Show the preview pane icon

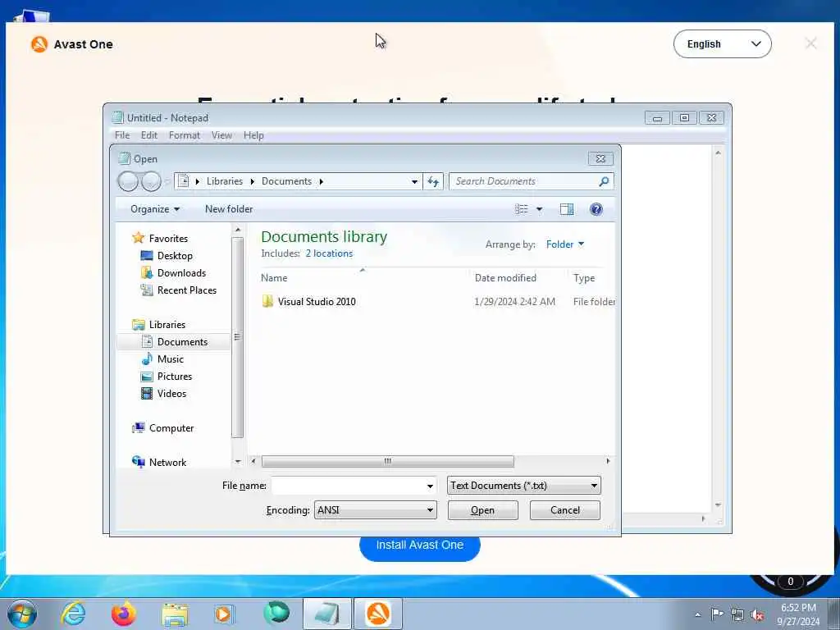click(567, 209)
